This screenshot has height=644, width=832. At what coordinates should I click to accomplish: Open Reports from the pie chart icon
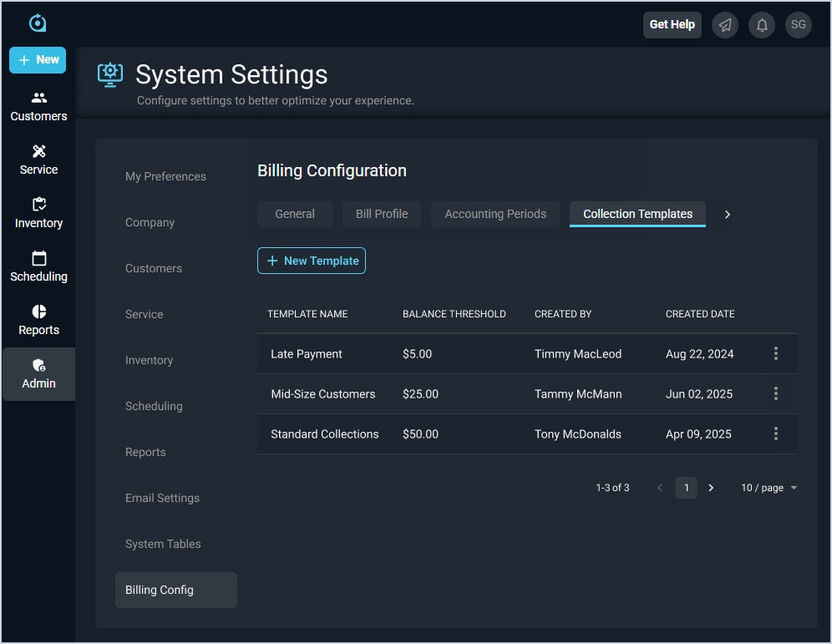pyautogui.click(x=38, y=320)
